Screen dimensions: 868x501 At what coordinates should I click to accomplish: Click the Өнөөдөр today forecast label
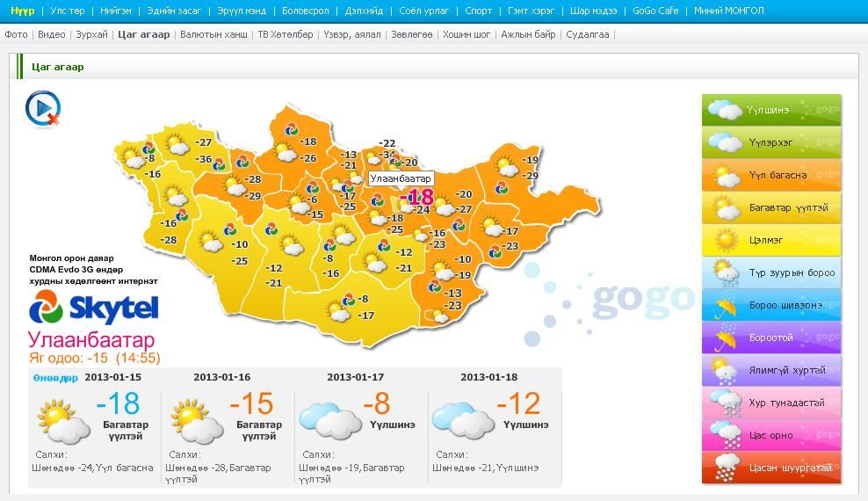coord(55,378)
